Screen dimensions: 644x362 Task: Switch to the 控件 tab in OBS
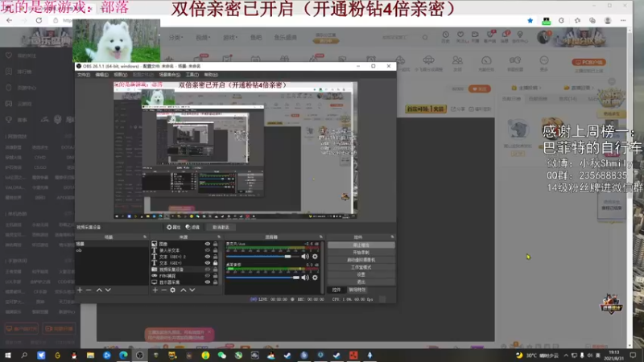[336, 290]
